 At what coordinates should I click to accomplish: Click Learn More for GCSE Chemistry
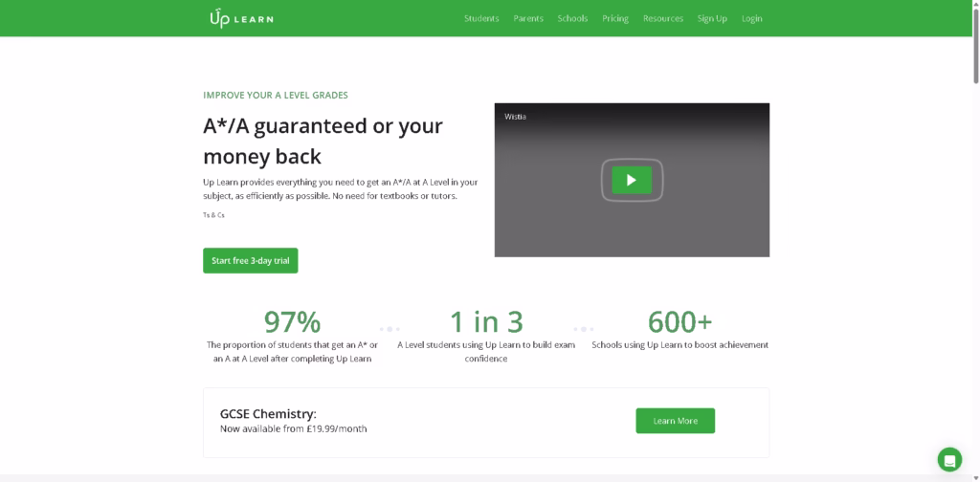point(675,421)
